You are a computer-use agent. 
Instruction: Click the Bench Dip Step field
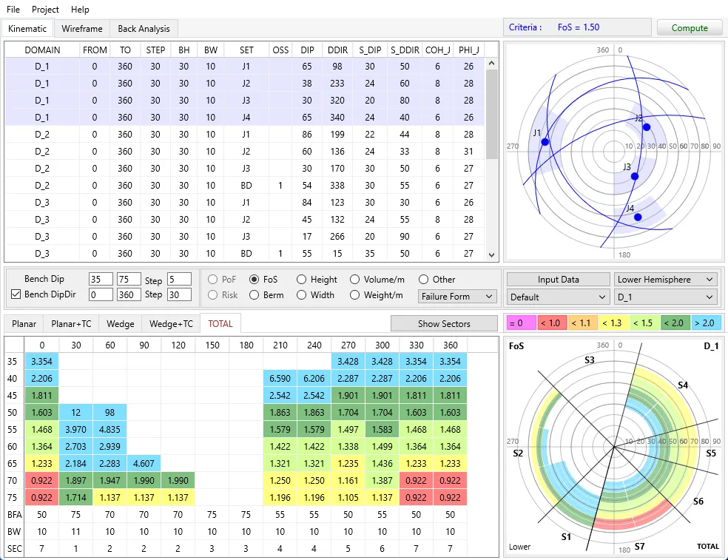(x=179, y=279)
